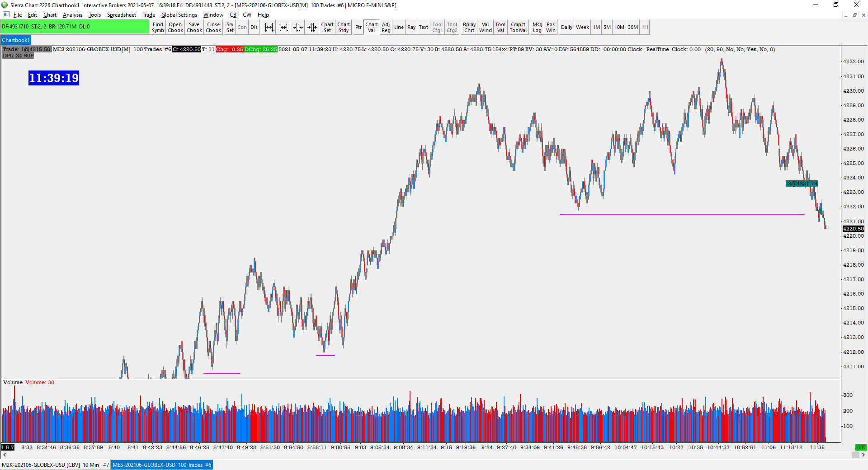Viewport: 868px width, 470px height.
Task: Click the bold compress bar spacing icon
Action: coord(312,28)
